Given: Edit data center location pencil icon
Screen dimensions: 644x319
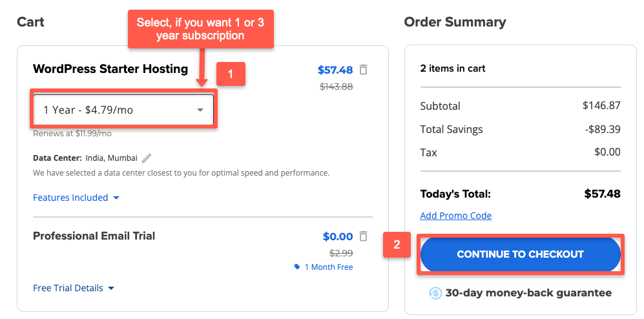Looking at the screenshot, I should coord(147,158).
